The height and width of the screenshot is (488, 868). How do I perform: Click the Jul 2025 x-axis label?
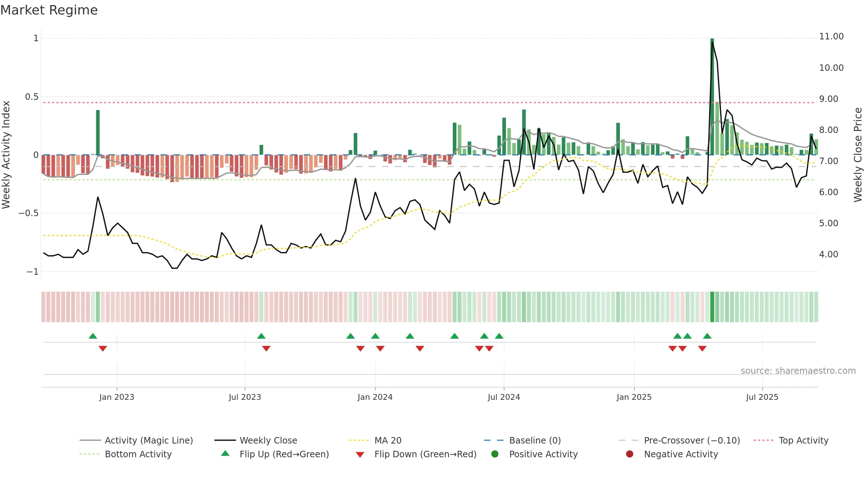[x=762, y=397]
